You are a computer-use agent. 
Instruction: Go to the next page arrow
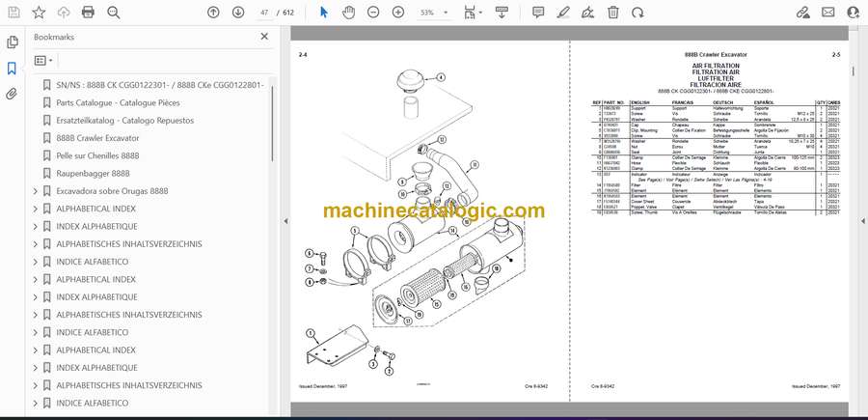pos(238,13)
